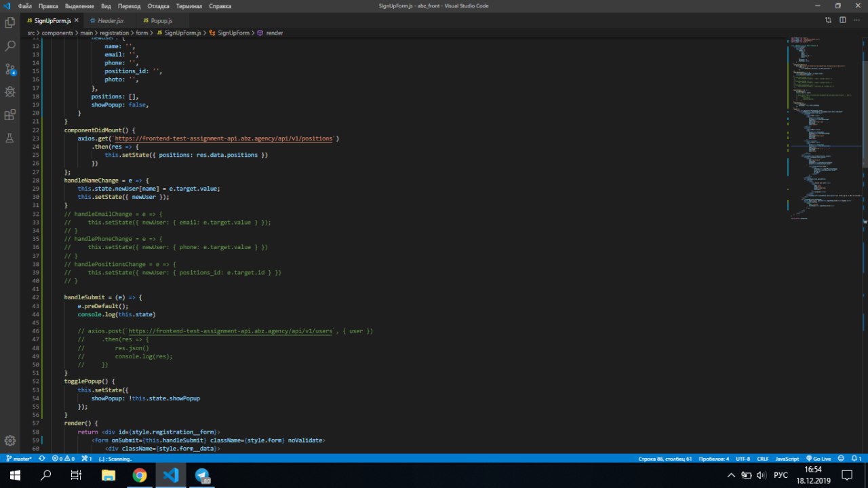
Task: Toggle notifications bell in status bar
Action: pos(854,459)
